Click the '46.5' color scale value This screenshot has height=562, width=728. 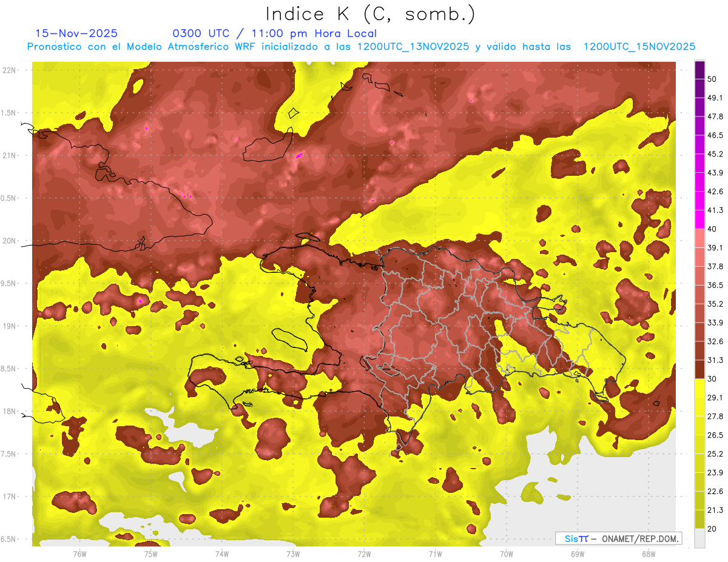(715, 135)
